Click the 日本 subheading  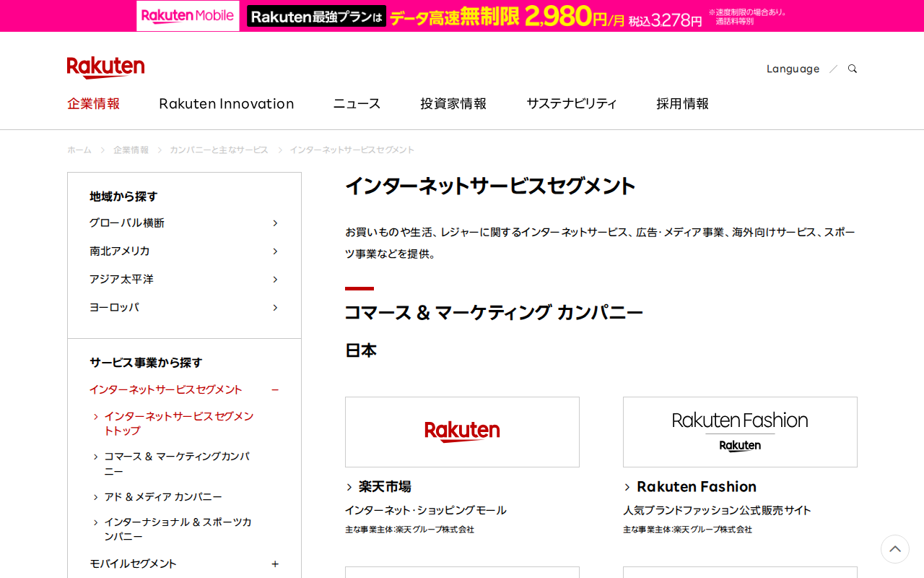pyautogui.click(x=361, y=351)
